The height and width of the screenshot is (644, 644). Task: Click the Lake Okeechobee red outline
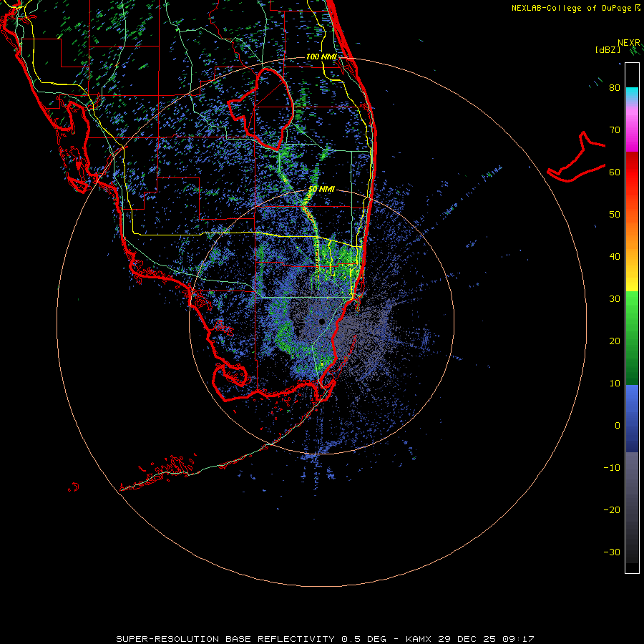click(x=260, y=108)
